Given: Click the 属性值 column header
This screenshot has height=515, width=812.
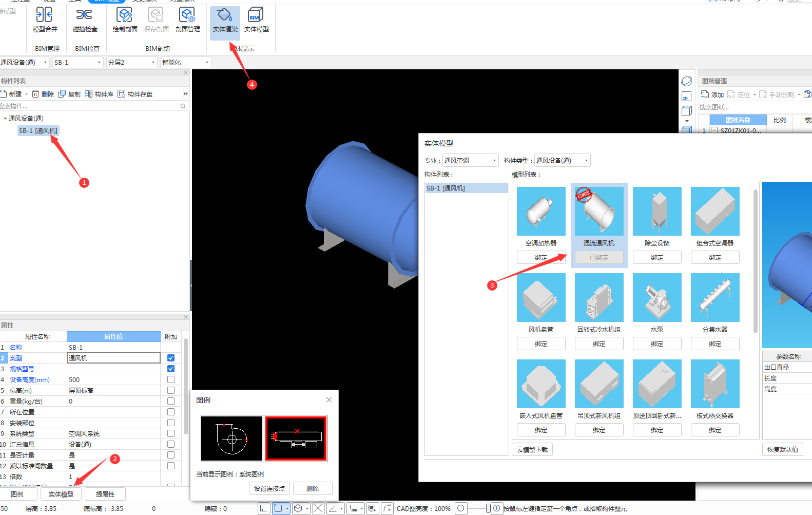Looking at the screenshot, I should tap(113, 336).
